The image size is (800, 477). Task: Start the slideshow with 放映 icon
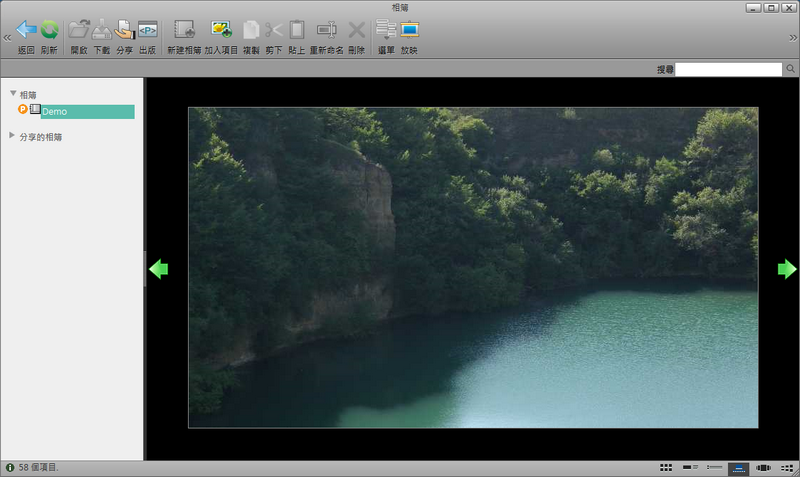point(409,31)
